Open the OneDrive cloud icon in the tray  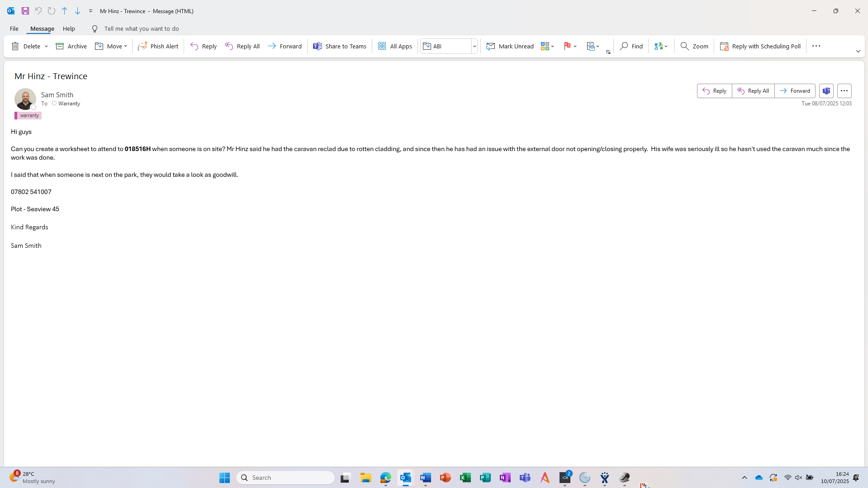click(x=759, y=478)
